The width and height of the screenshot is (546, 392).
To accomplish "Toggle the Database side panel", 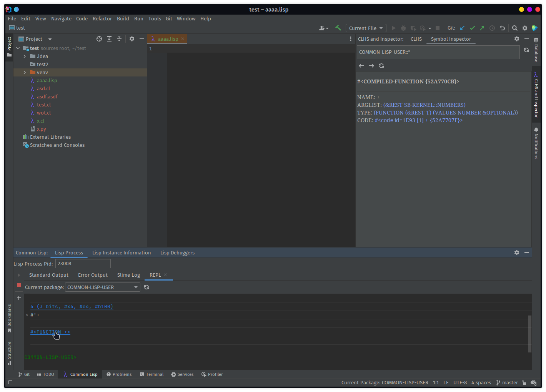I will 536,50.
